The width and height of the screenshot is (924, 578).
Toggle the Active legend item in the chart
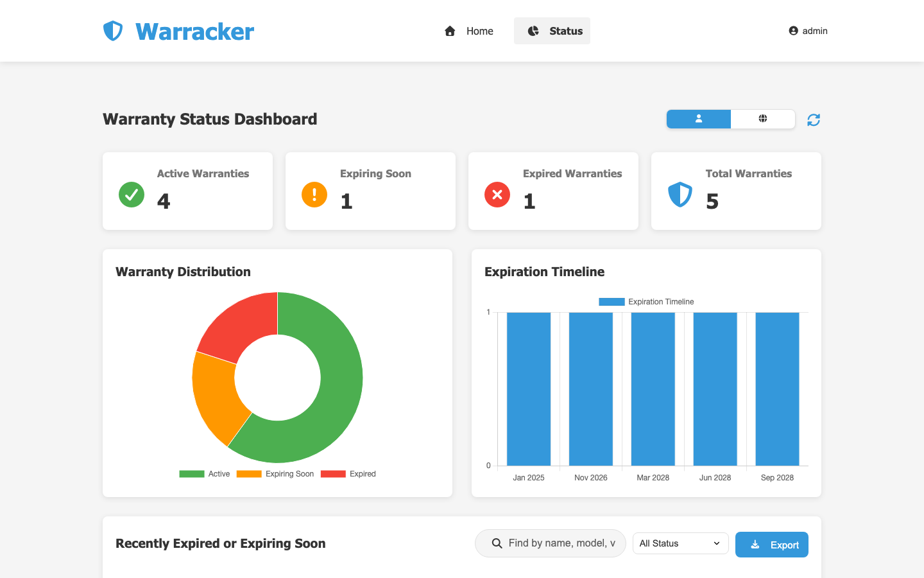205,474
